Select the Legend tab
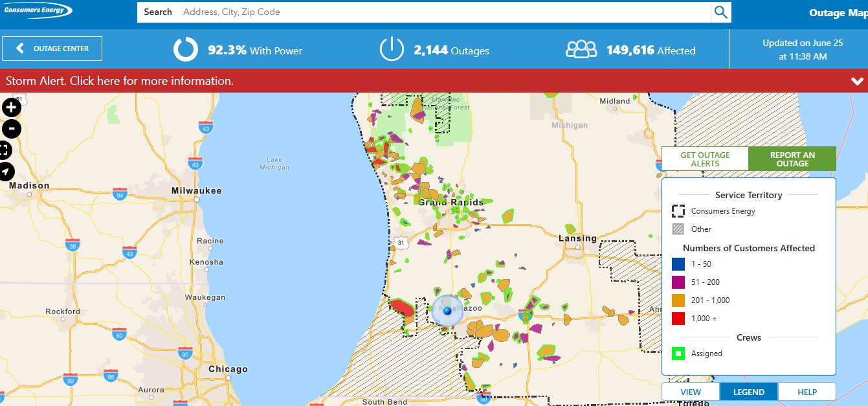 coord(749,392)
